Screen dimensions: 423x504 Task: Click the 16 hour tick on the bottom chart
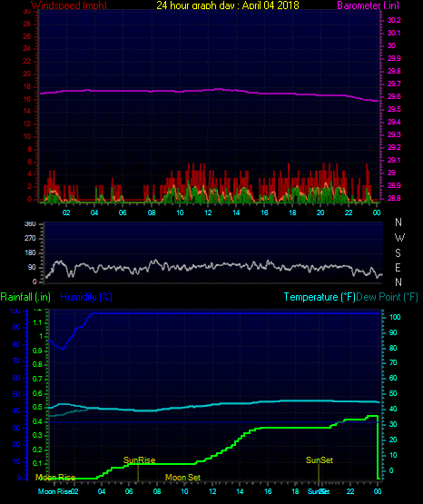[x=268, y=491]
